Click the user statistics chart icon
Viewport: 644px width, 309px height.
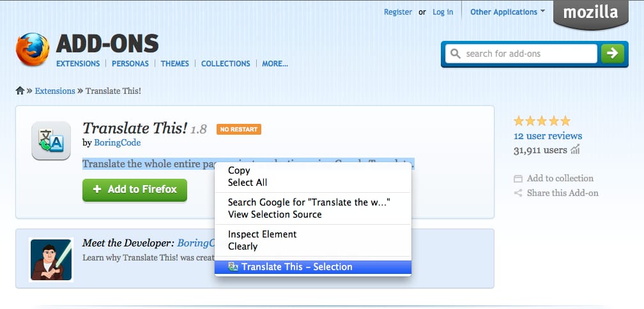(x=575, y=150)
